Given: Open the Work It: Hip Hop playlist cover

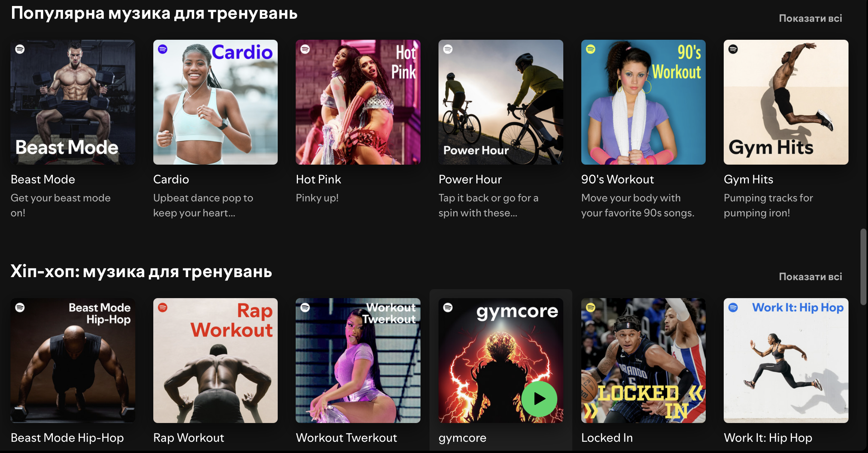Looking at the screenshot, I should click(786, 360).
